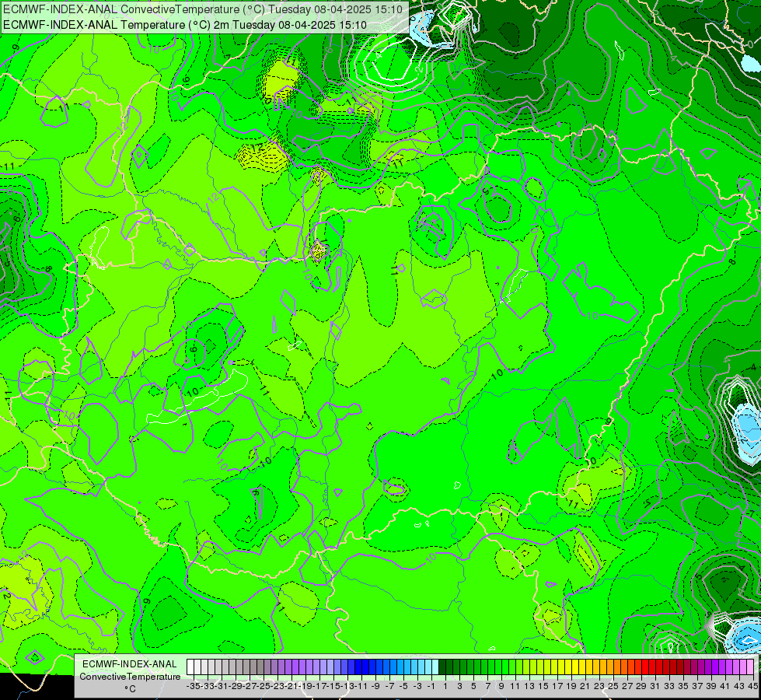The image size is (761, 700).
Task: Click the 'ConvectiveTemperature' legend label
Action: pos(130,676)
